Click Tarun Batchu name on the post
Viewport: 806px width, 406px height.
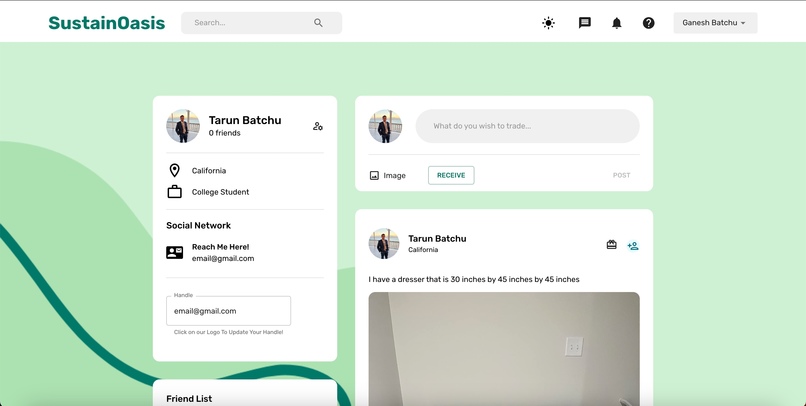pyautogui.click(x=437, y=238)
